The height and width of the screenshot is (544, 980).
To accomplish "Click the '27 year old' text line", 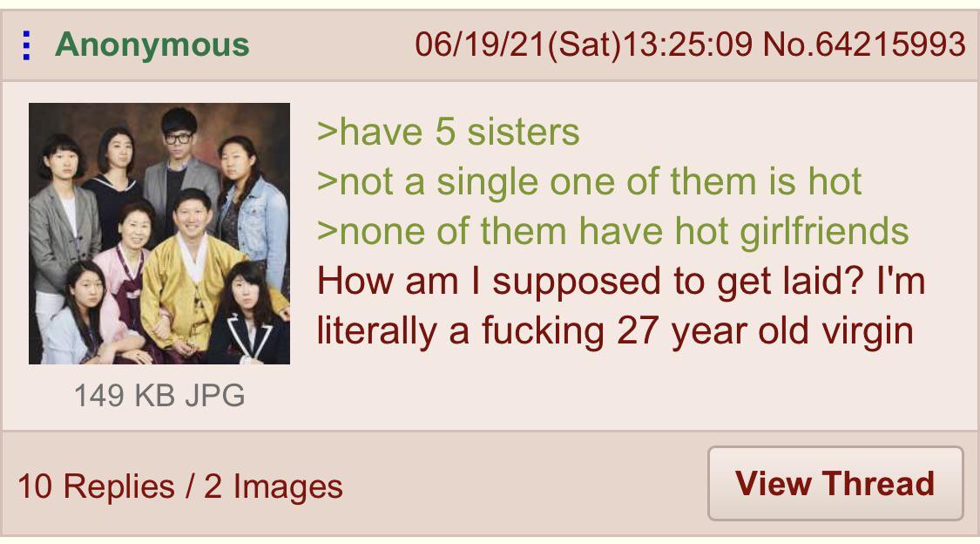I will coord(615,331).
